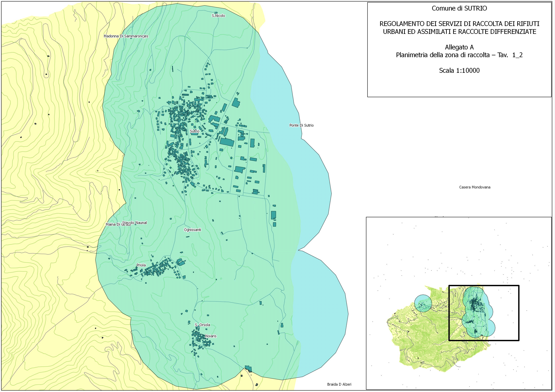The image size is (555, 392).
Task: Click the Comune di SUTRIO title
Action: 459,8
